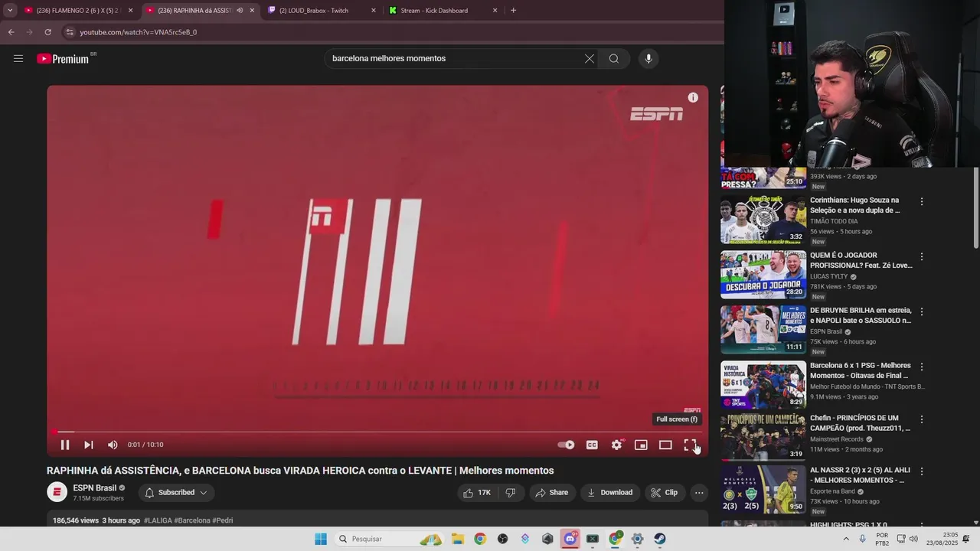
Task: Start voice search with the microphone
Action: 648,58
